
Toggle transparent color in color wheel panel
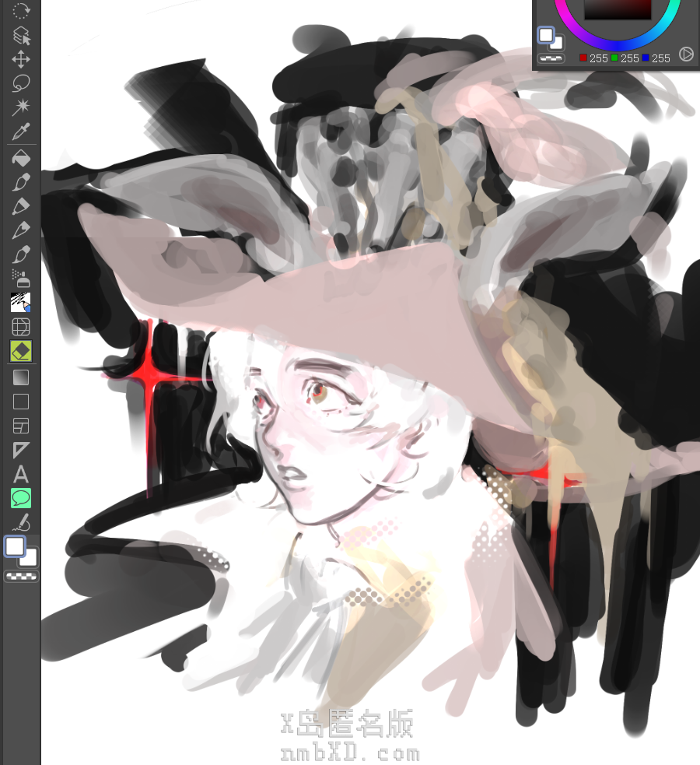(x=551, y=58)
